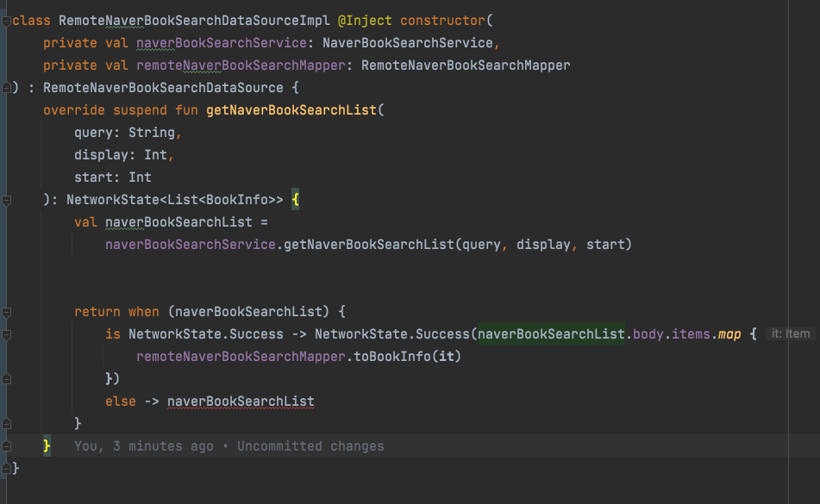Screen dimensions: 820x504
Task: Collapse the 'is NetworkState.Success' lambda fold marker
Action: pos(6,335)
